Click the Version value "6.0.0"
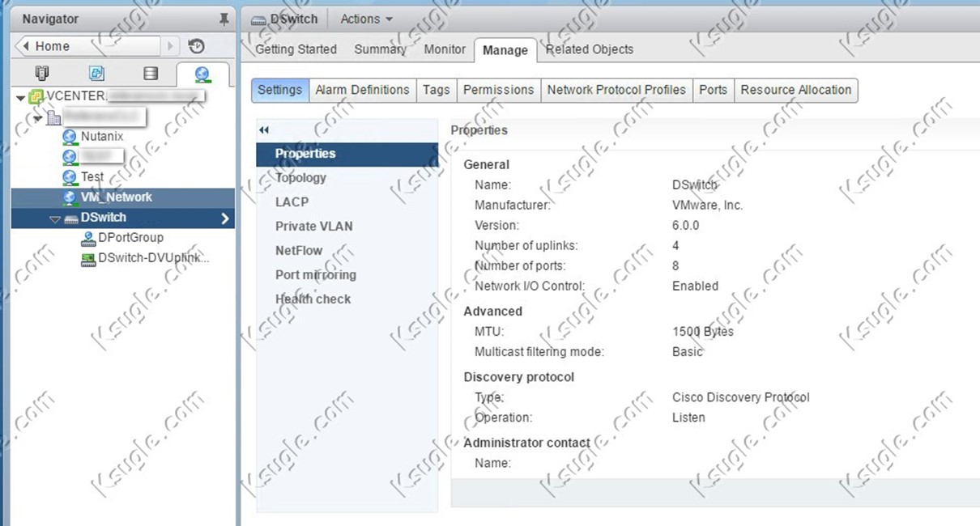Screen dimensions: 980x526 point(685,226)
